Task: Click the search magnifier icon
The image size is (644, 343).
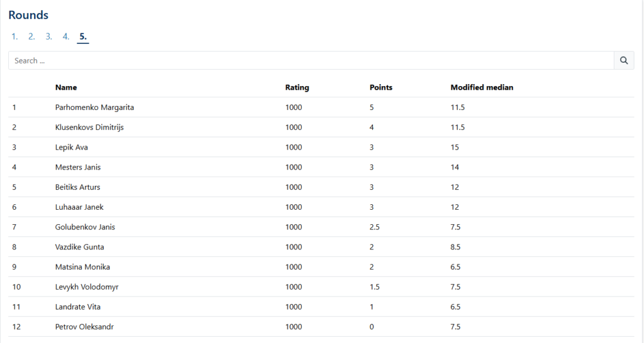Action: [624, 60]
